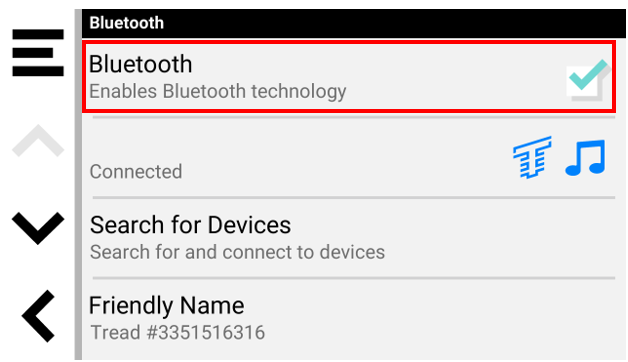
Task: Click the divider line below the Bluetooth row
Action: (x=354, y=117)
